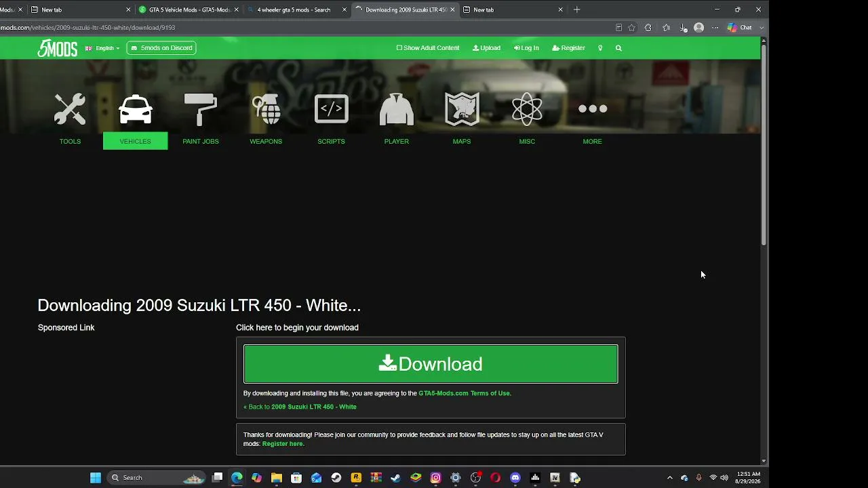The image size is (868, 488).
Task: Open the Maps category icon
Action: click(462, 109)
